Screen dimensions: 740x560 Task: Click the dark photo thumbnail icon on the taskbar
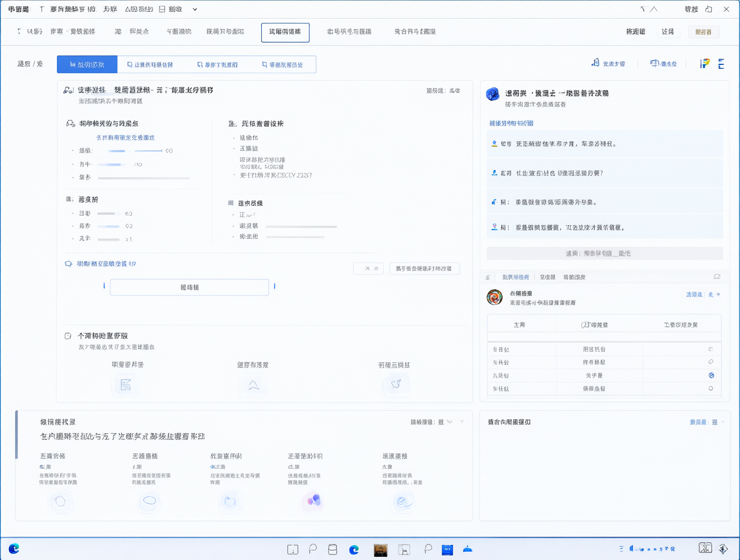381,549
